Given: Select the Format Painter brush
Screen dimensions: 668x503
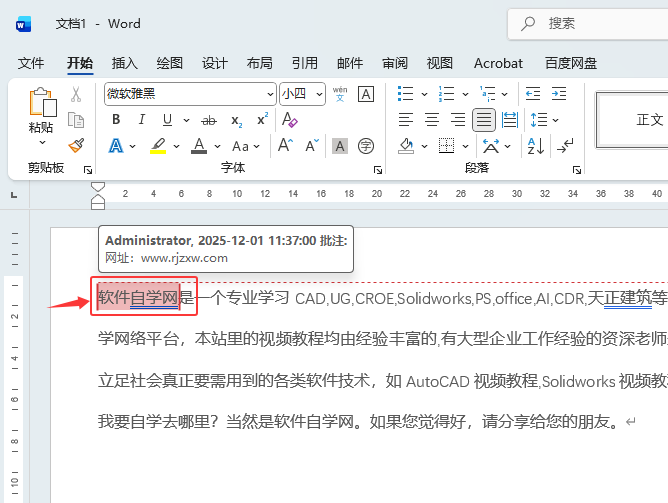Looking at the screenshot, I should click(x=76, y=146).
